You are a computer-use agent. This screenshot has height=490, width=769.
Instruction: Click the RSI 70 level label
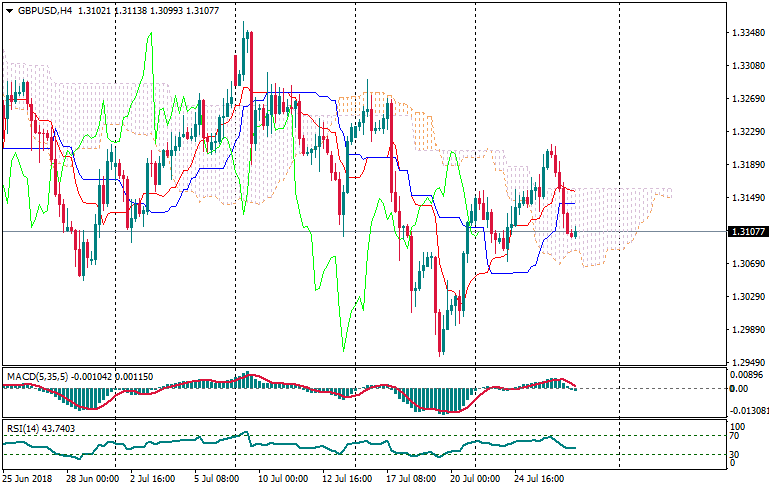[735, 436]
